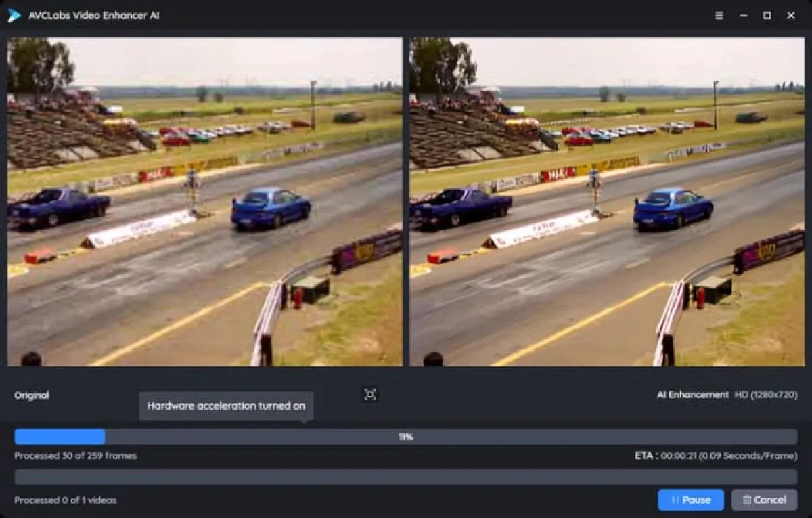Click the fullscreen preview compare icon
Screen dimensions: 812x518
(369, 394)
